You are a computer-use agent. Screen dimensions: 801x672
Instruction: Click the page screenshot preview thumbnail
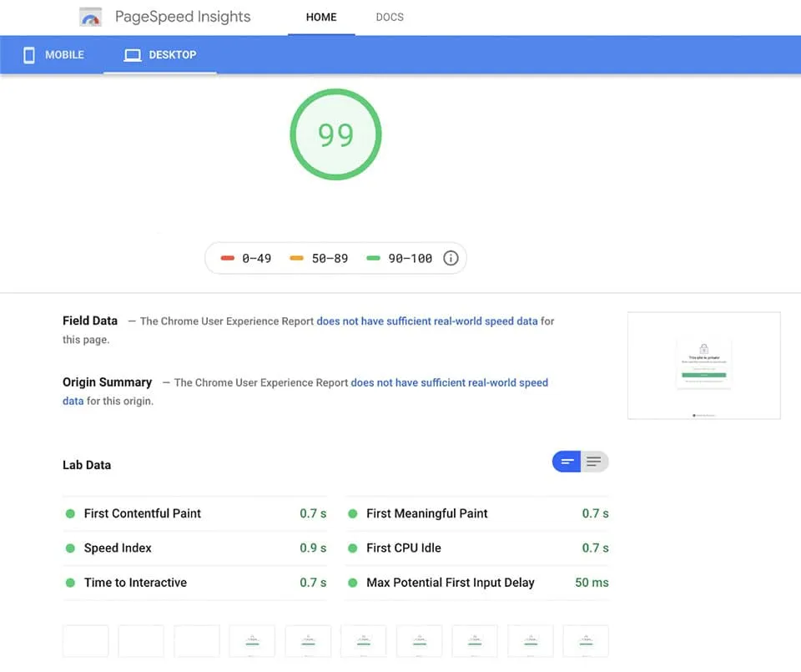pyautogui.click(x=703, y=366)
